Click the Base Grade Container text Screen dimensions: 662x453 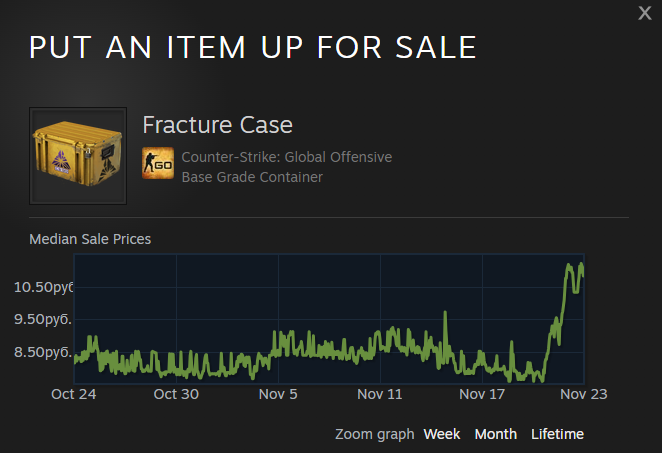[x=252, y=177]
